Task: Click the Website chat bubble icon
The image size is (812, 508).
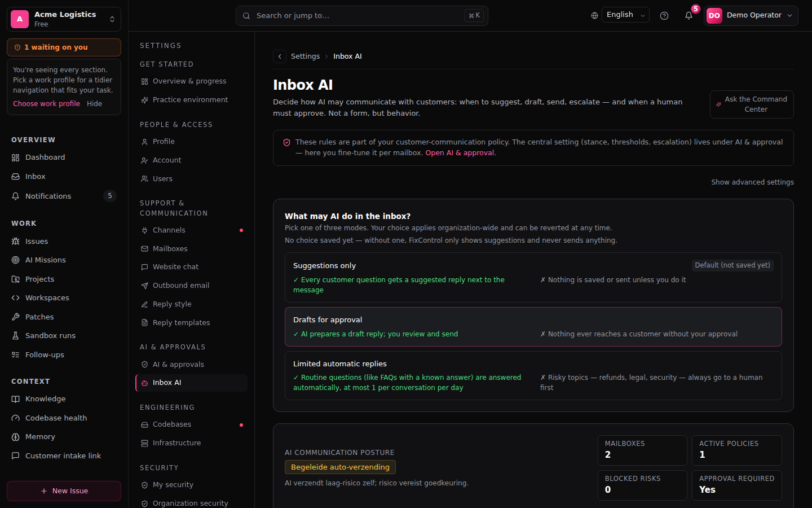Action: 145,267
